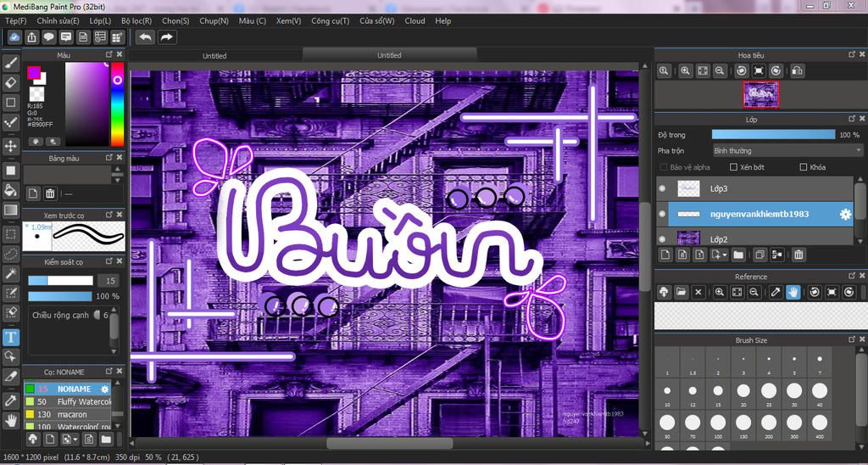Image resolution: width=868 pixels, height=465 pixels.
Task: Float the Brush Size panel
Action: pos(852,339)
